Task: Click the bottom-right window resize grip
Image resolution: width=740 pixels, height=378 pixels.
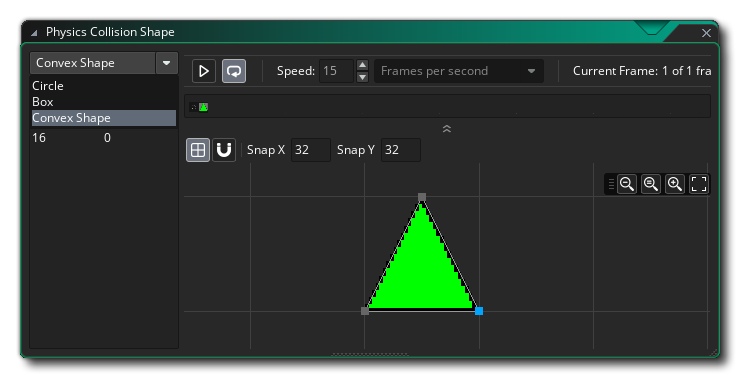Action: 713,352
